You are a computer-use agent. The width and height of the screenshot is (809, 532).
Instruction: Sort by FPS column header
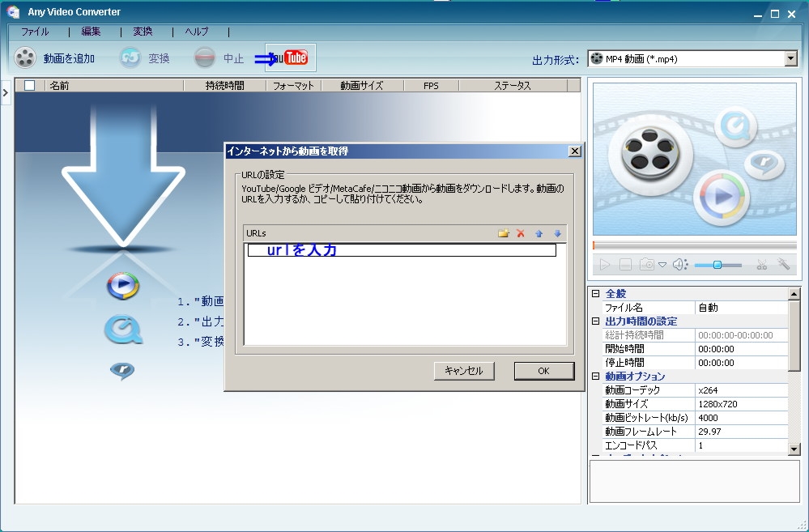[432, 86]
